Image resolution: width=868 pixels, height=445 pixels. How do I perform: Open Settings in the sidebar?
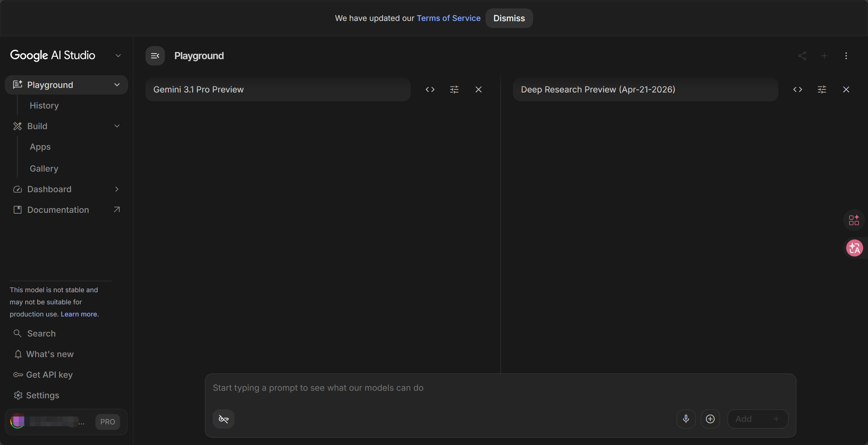tap(36, 395)
